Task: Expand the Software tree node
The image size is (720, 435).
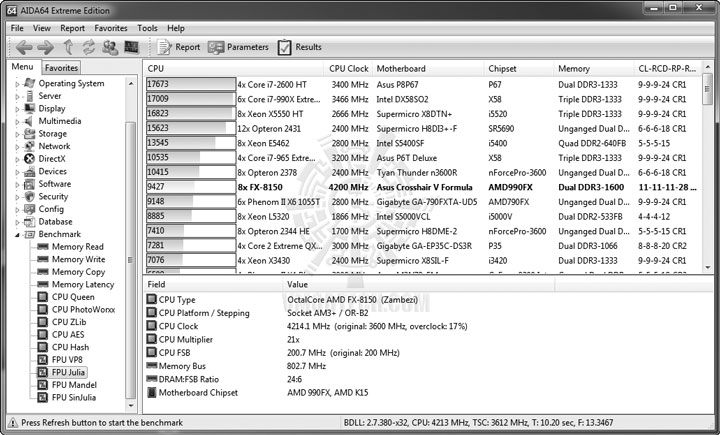Action: click(x=17, y=185)
